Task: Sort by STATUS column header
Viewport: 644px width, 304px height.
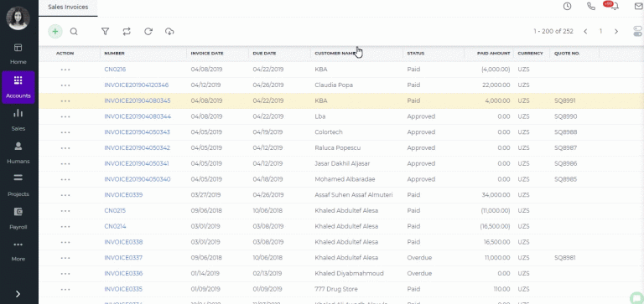Action: 416,54
